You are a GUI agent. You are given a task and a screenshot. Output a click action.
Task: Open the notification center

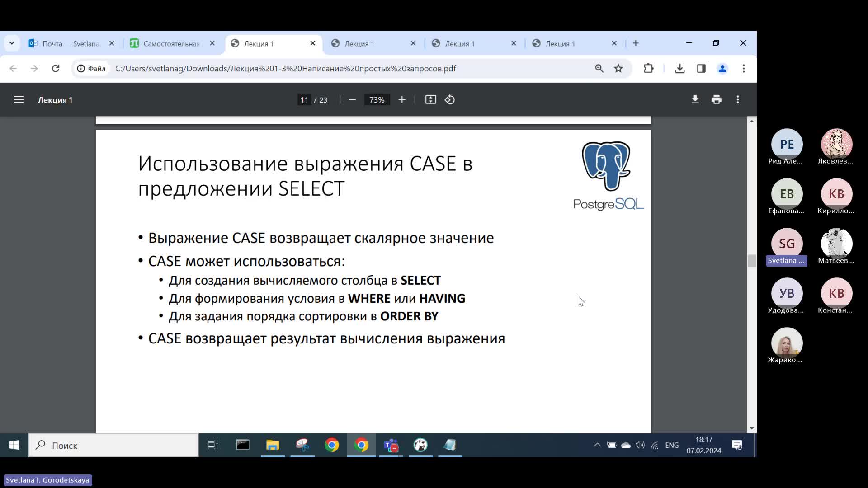point(737,445)
